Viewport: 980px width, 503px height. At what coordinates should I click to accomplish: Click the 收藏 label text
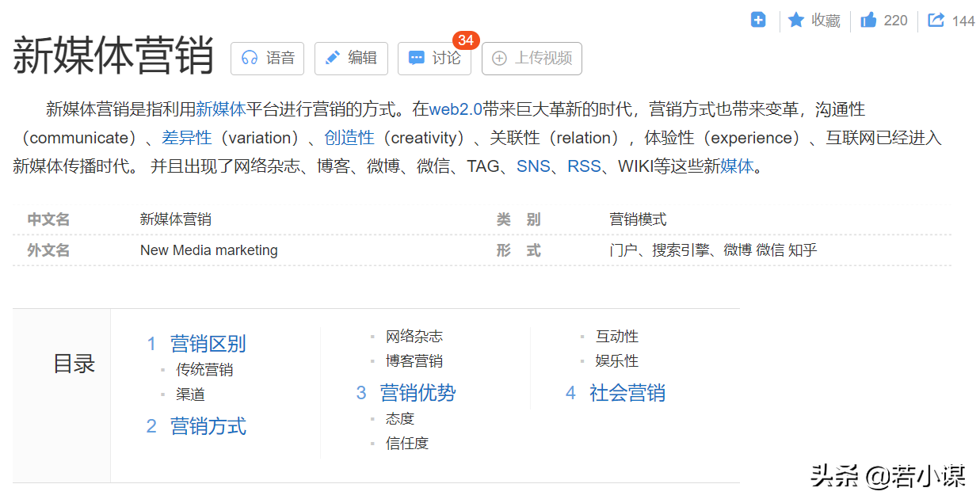click(826, 21)
